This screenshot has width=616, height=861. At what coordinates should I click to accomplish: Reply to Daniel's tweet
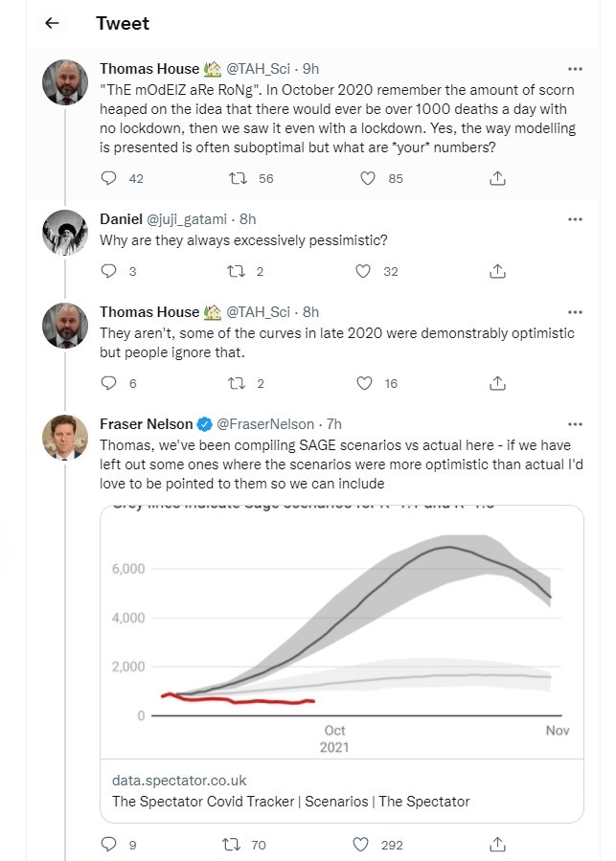point(109,271)
